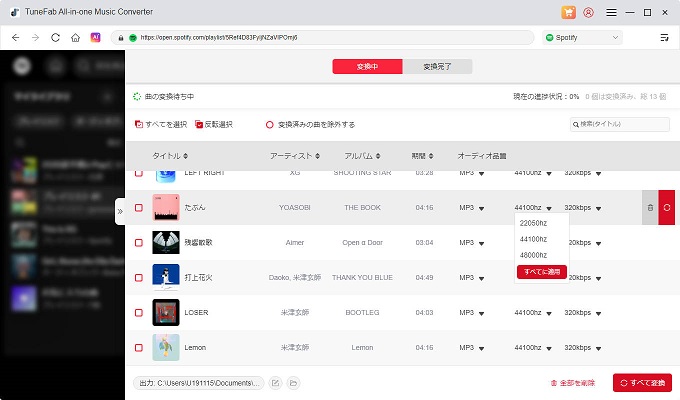
Task: Click album name Open α Door
Action: (362, 243)
